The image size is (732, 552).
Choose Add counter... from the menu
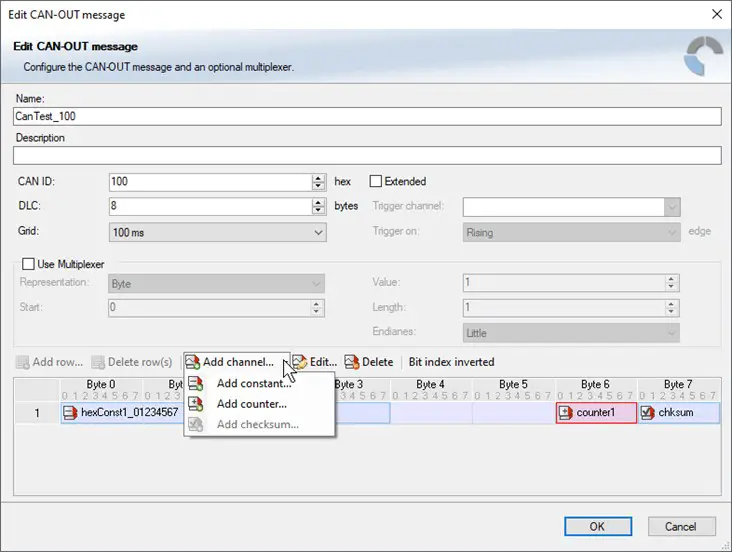(x=259, y=404)
